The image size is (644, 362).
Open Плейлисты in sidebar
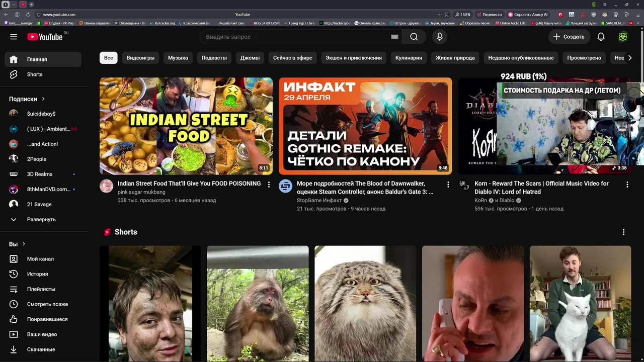[43, 289]
